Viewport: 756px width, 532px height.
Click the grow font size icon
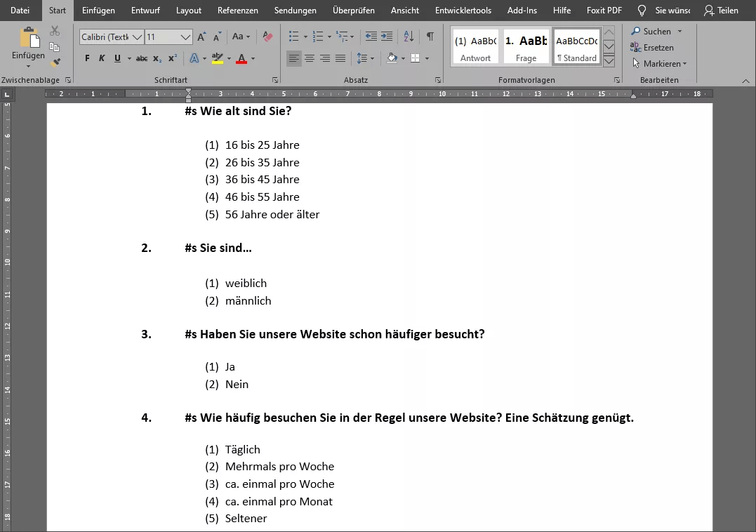click(202, 36)
